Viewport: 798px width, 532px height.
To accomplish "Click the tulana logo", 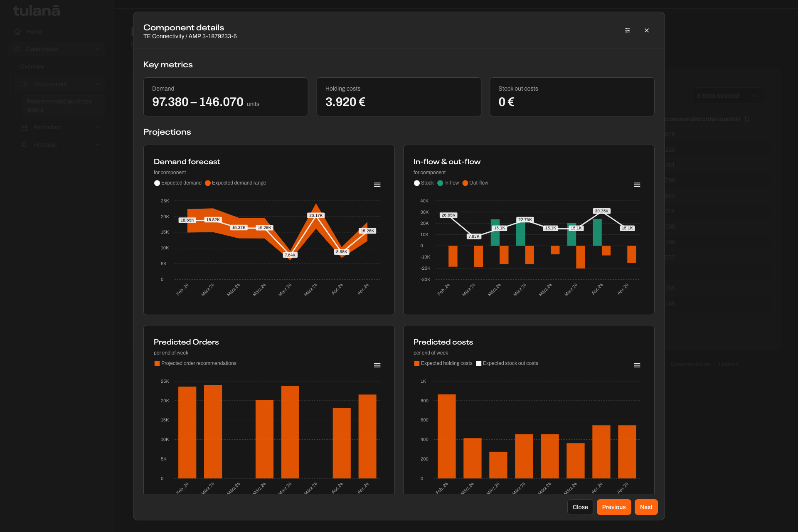I will 37,10.
